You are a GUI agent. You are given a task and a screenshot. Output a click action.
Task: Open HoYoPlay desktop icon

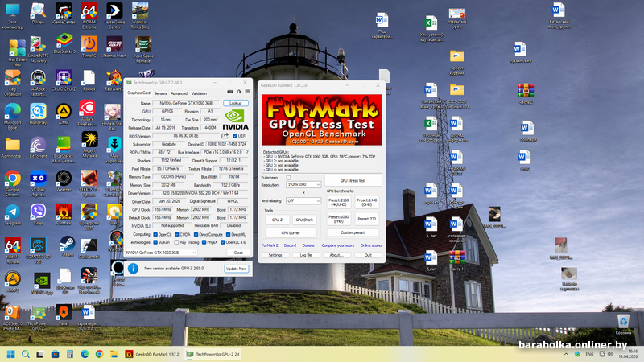(x=38, y=113)
